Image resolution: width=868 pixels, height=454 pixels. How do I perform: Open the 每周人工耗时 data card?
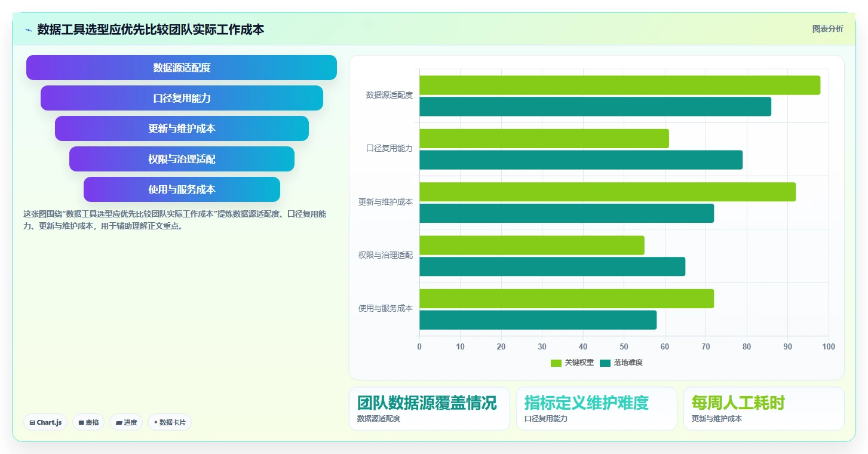point(764,409)
